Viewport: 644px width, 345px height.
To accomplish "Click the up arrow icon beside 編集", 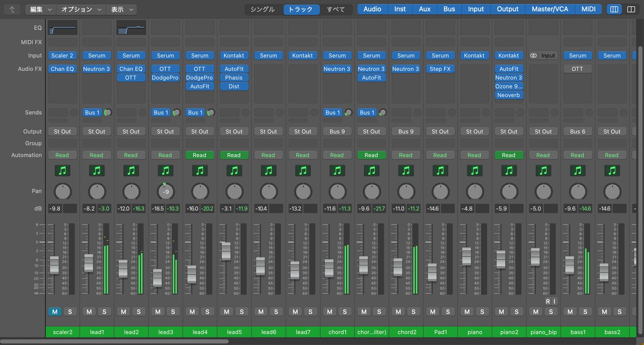I will click(x=12, y=9).
